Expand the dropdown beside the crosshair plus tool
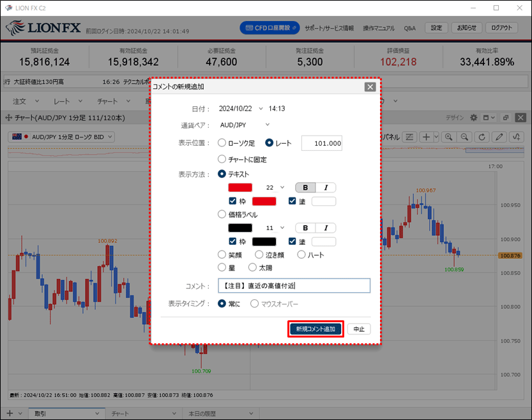 (x=436, y=137)
